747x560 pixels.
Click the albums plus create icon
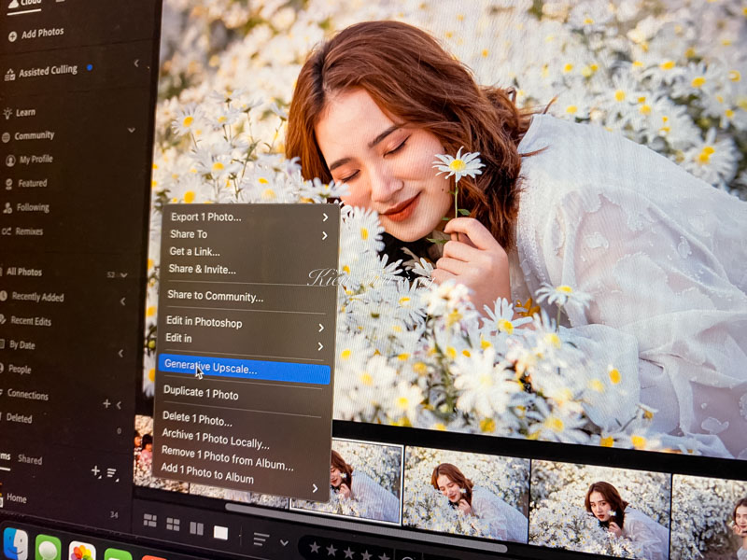pyautogui.click(x=96, y=471)
